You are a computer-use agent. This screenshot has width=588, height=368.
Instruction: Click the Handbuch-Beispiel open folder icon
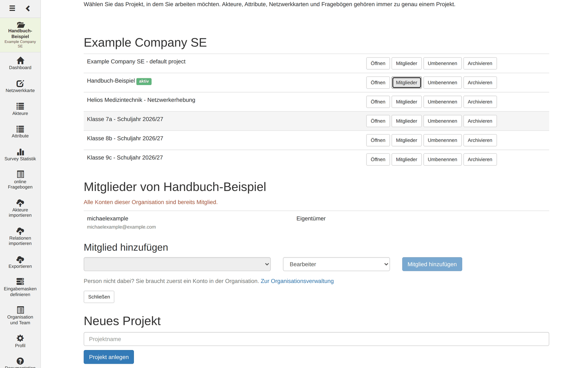click(20, 25)
